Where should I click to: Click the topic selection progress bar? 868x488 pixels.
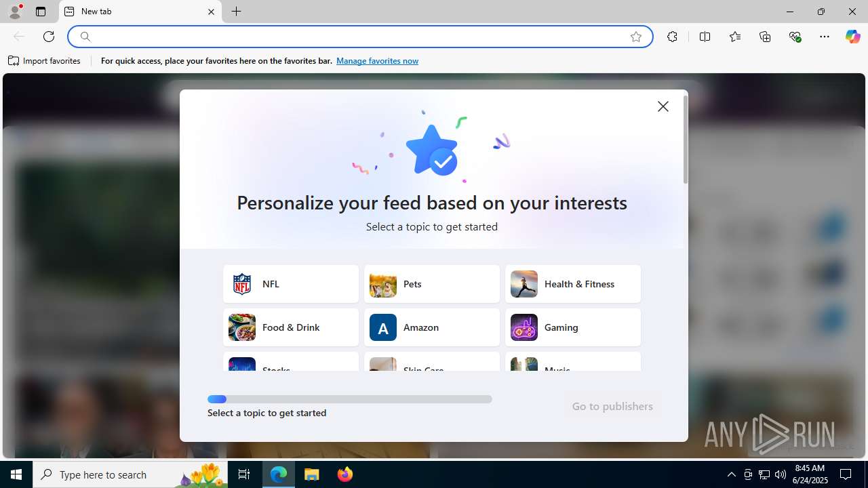click(x=350, y=399)
